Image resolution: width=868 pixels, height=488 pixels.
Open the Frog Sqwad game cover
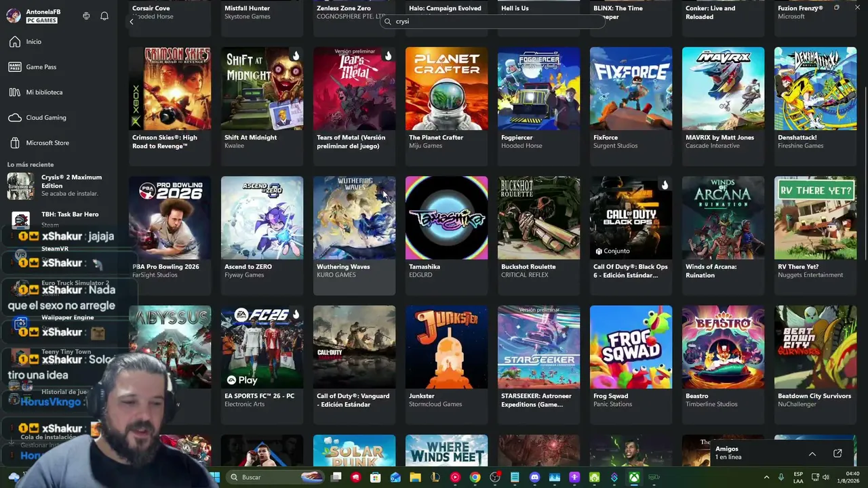pyautogui.click(x=631, y=347)
